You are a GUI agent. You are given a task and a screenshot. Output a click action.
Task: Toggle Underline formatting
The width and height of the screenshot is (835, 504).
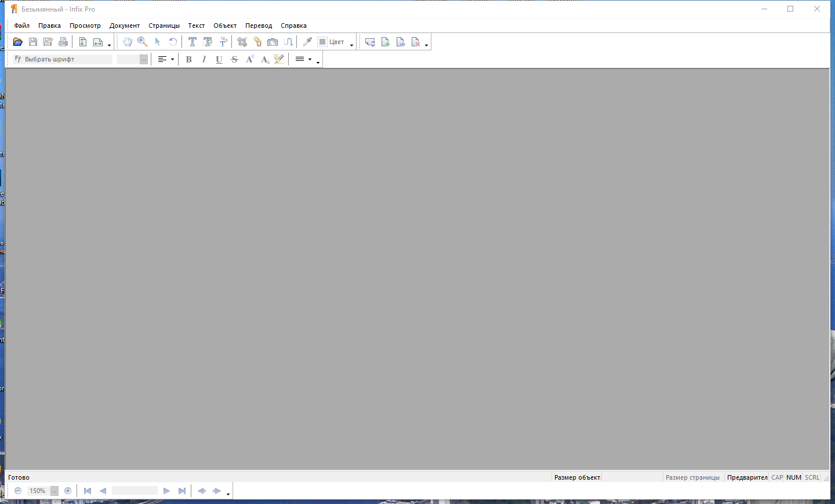(x=219, y=60)
